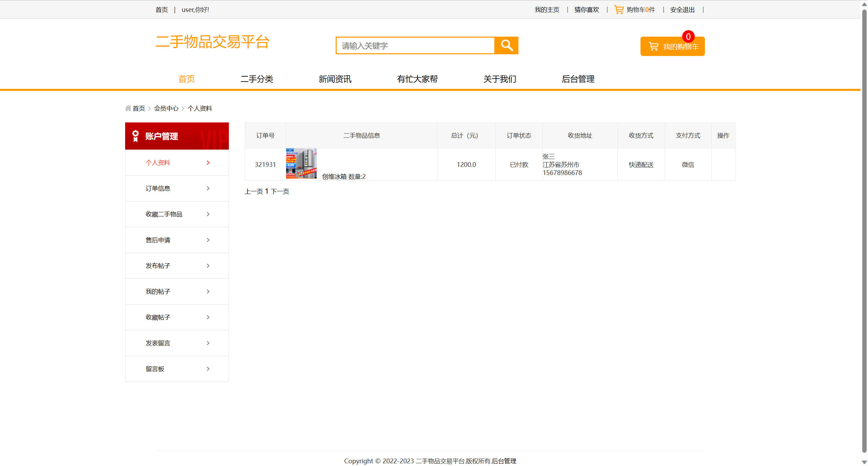Click the red 0 badge on the cart button
The image size is (868, 466).
688,37
